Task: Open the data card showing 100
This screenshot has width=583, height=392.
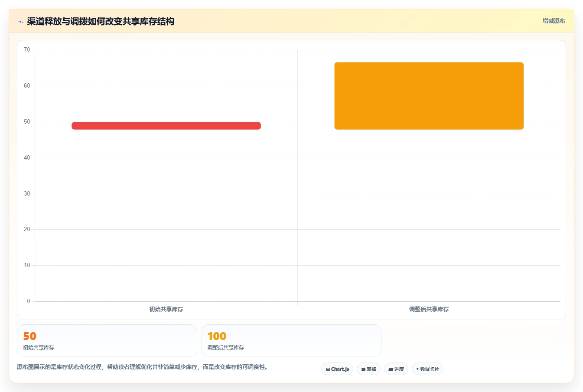Action: point(291,340)
